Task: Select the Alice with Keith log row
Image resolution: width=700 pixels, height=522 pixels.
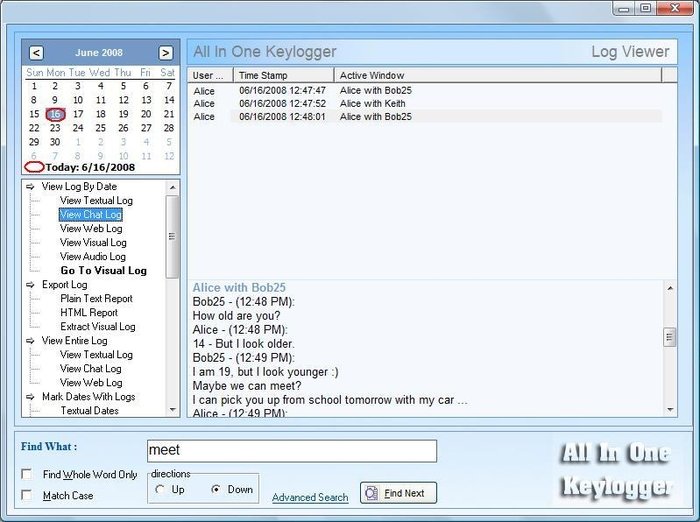Action: [x=424, y=104]
